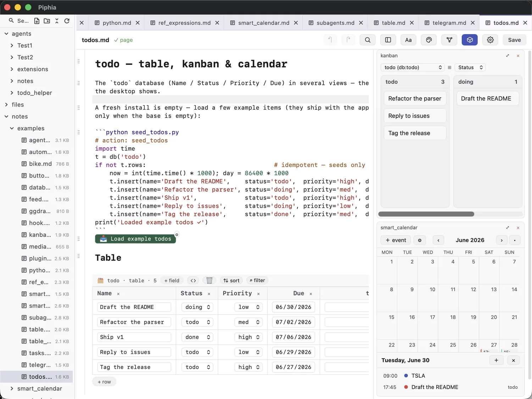
Task: Go to next month in calendar
Action: click(501, 240)
